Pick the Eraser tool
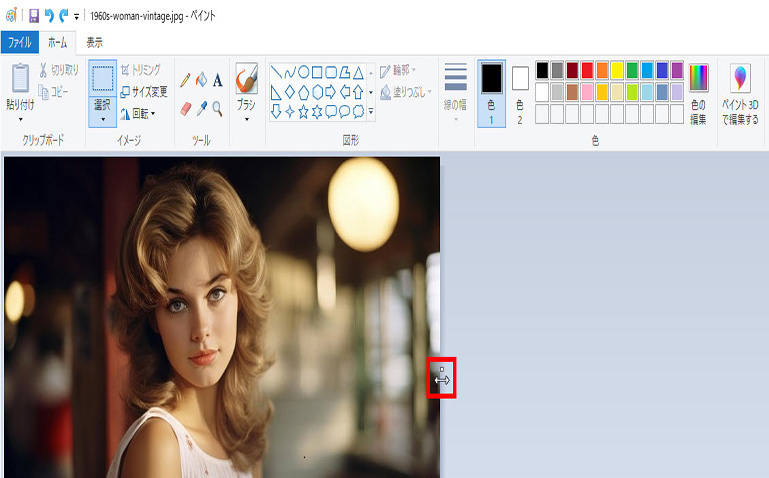 pyautogui.click(x=185, y=107)
